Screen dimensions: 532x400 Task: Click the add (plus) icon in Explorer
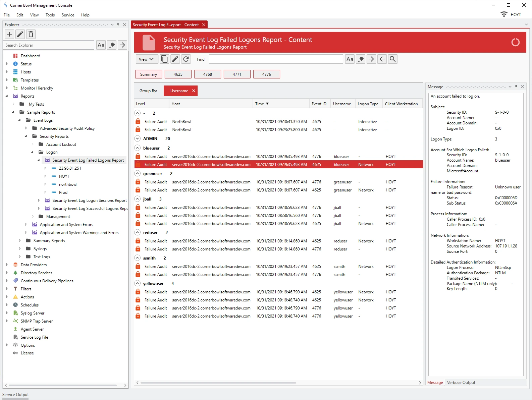click(9, 34)
